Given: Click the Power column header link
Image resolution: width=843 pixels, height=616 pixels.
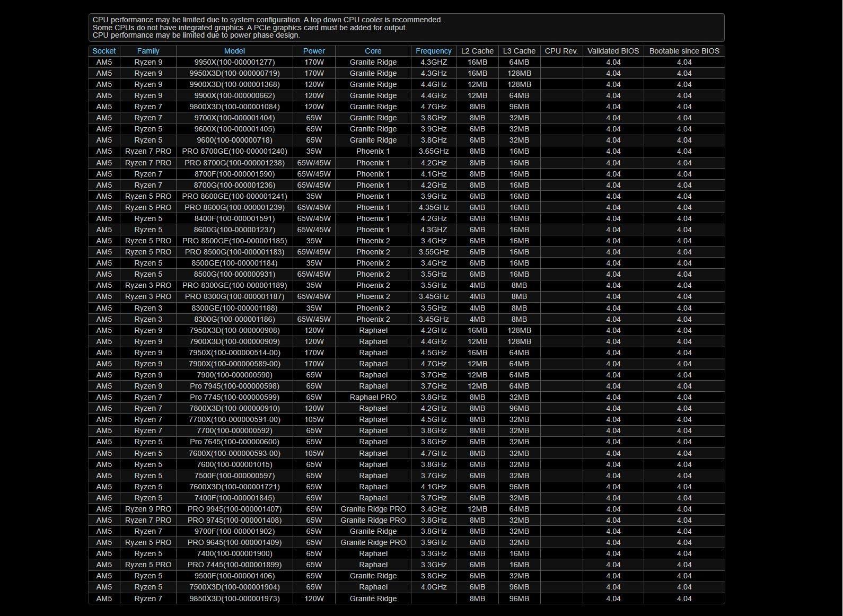Looking at the screenshot, I should (x=314, y=51).
